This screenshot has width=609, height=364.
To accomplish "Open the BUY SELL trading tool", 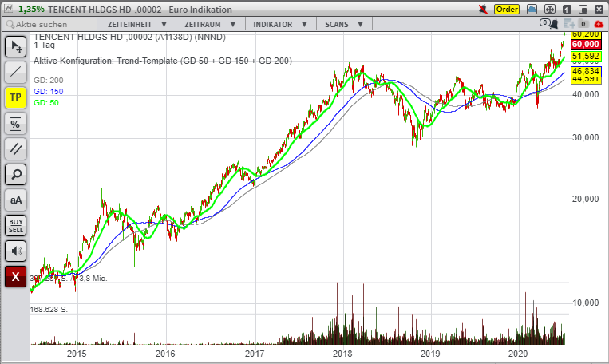I will [x=15, y=226].
